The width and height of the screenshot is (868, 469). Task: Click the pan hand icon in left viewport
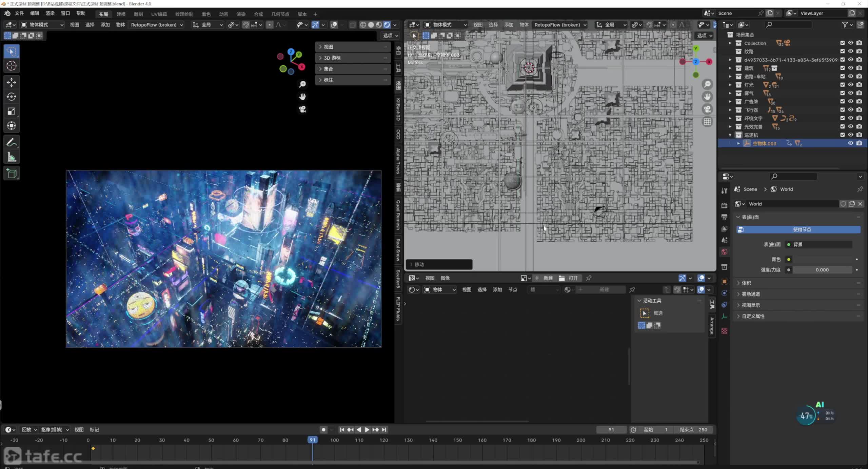coord(302,97)
